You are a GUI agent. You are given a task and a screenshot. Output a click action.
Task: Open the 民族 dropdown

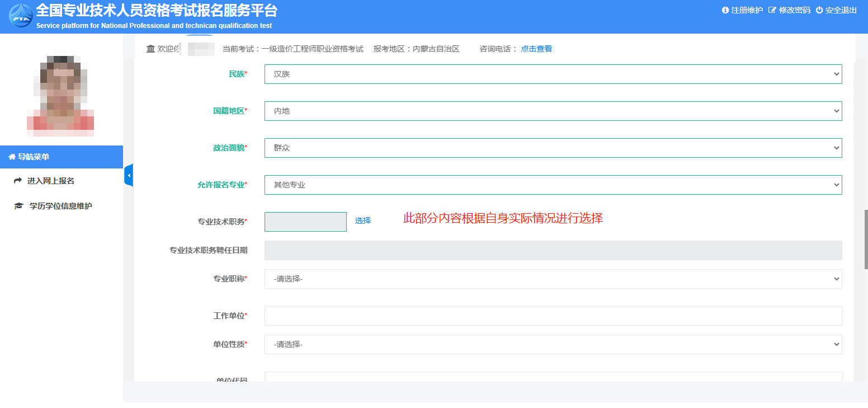click(553, 74)
